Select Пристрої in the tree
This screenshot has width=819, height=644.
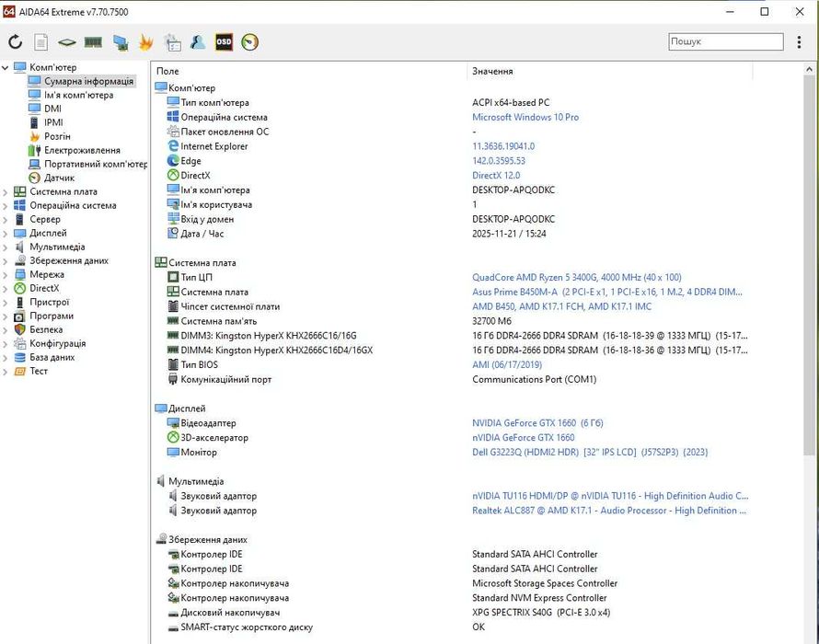pyautogui.click(x=49, y=302)
